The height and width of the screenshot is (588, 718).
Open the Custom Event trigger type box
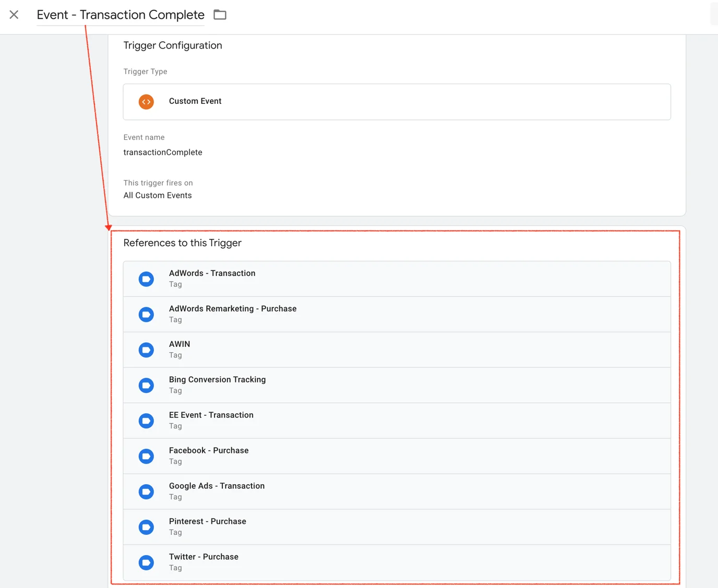397,102
